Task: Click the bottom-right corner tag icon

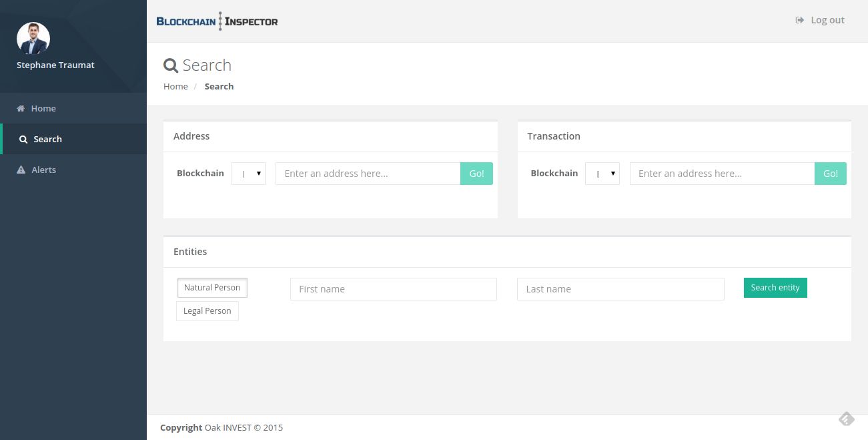Action: pyautogui.click(x=846, y=419)
